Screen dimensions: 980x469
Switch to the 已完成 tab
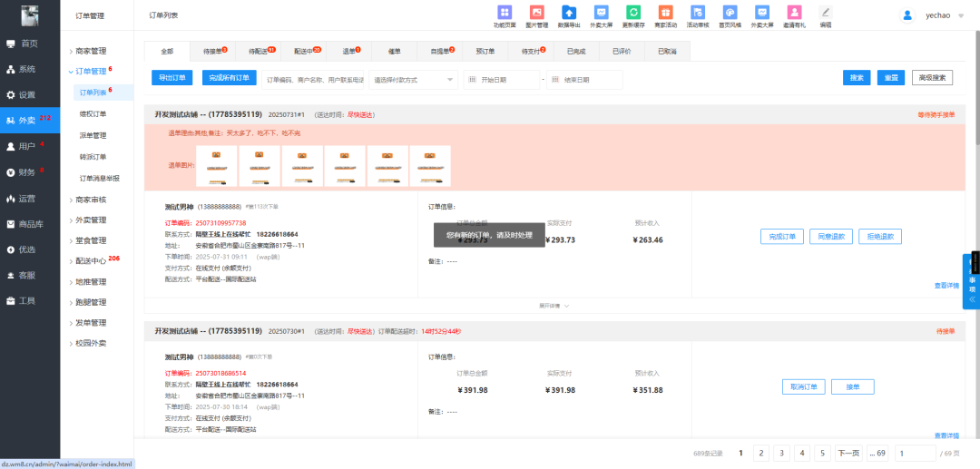[576, 52]
